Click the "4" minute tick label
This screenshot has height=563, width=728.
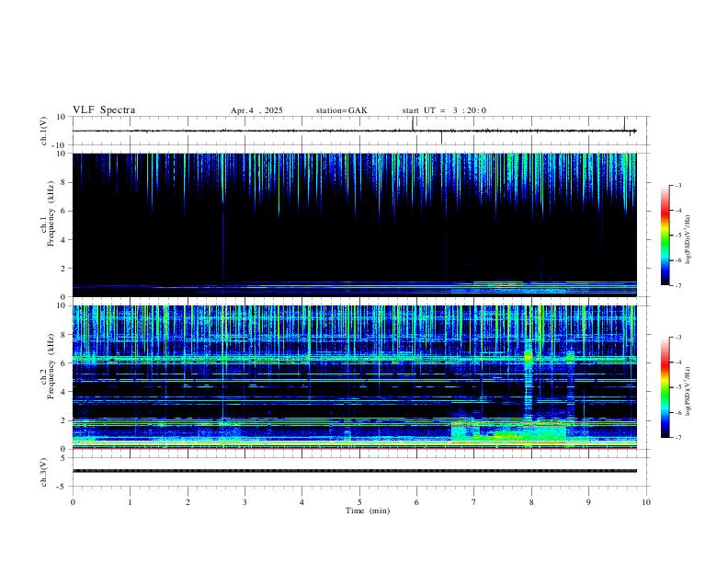click(302, 502)
